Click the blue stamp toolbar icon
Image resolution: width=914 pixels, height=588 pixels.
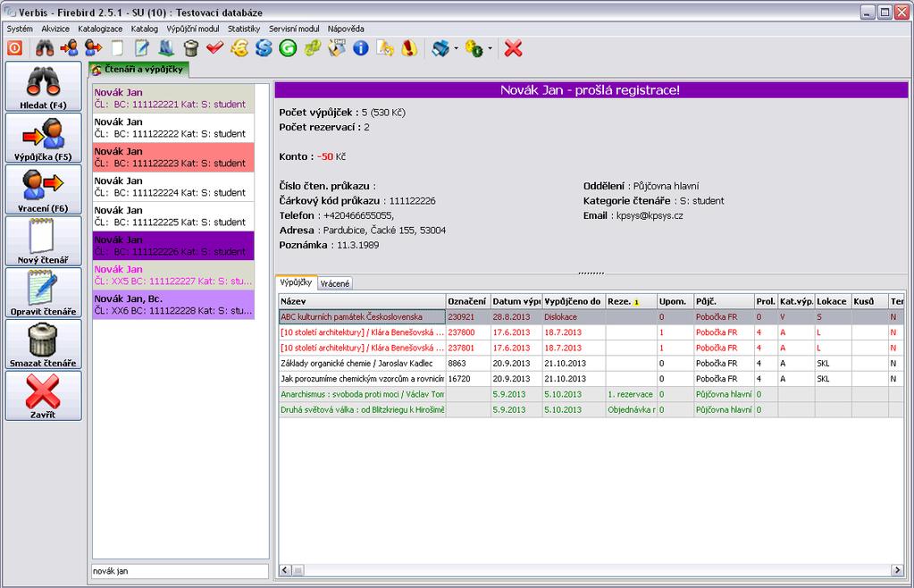pos(166,48)
